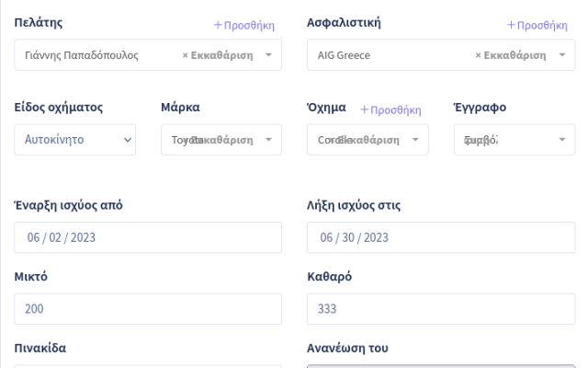Focus the Μικτό amount field
The image size is (588, 368).
(148, 309)
